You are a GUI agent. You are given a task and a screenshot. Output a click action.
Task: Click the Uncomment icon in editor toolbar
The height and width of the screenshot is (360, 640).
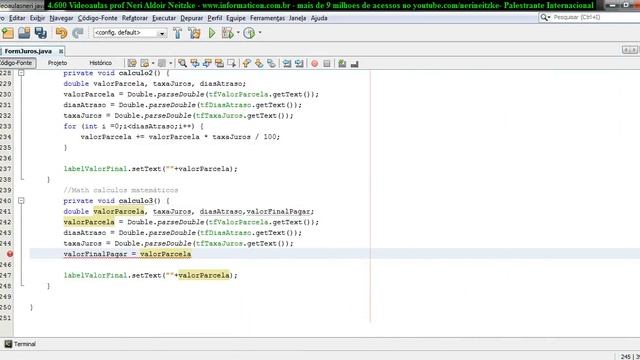(354, 64)
